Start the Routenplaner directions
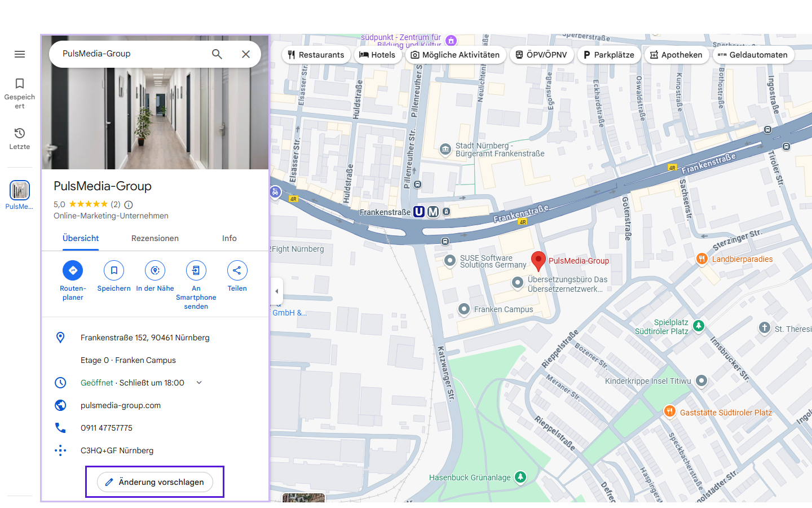 pos(73,271)
